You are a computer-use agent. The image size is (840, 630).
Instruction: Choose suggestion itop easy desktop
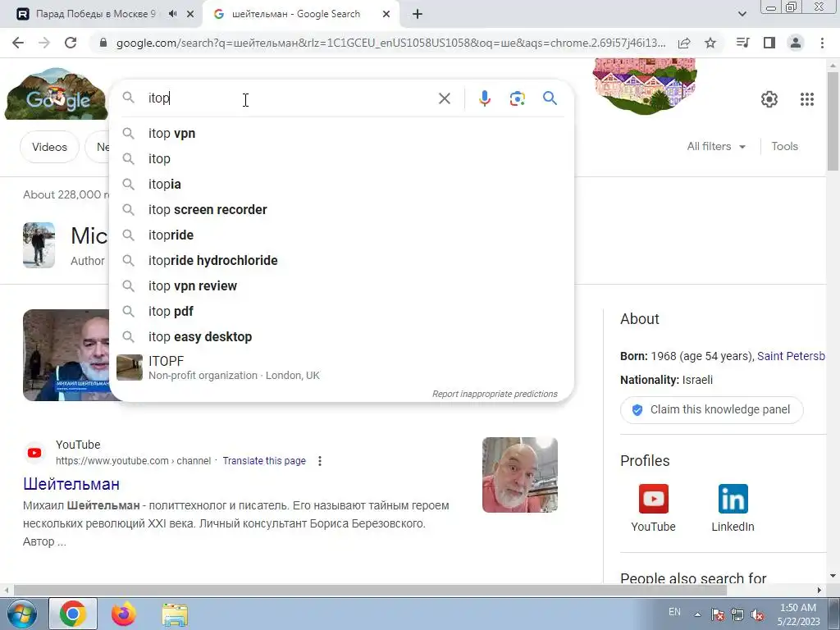click(x=340, y=337)
